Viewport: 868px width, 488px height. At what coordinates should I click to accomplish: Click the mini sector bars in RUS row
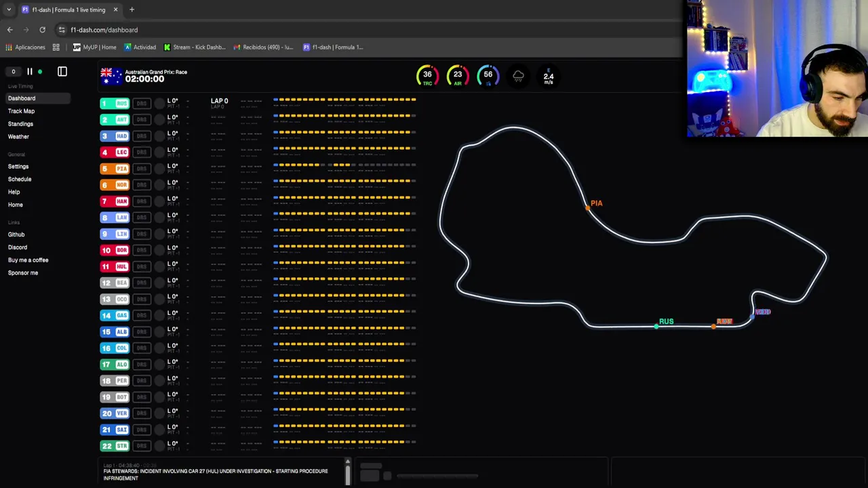344,100
